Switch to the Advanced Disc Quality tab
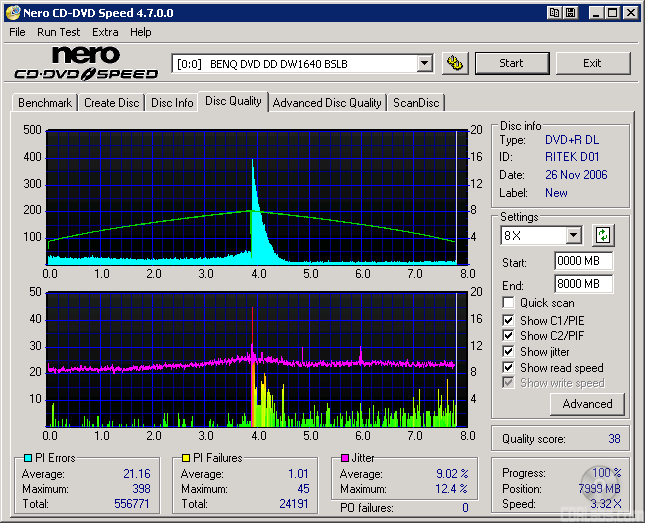645x523 pixels. click(327, 103)
